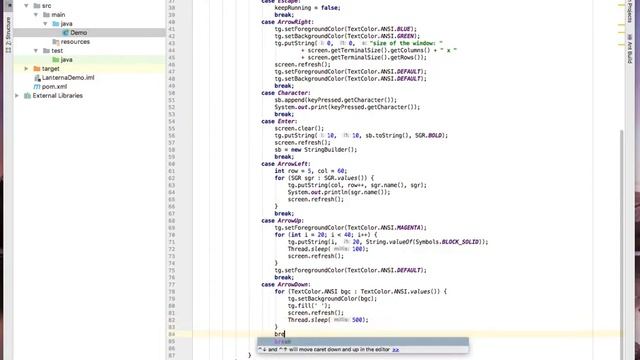Screen dimensions: 640x360
Task: Click the main folder icon
Action: pos(46,15)
